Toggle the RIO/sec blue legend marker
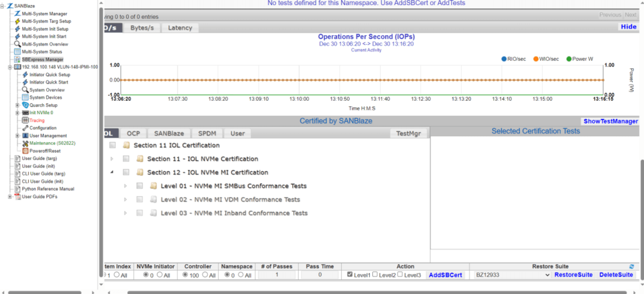This screenshot has height=294, width=644. [504, 59]
